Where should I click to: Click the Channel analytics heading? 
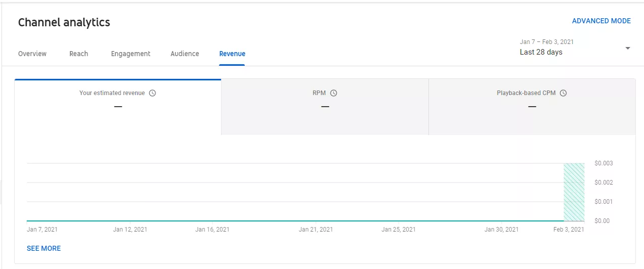pyautogui.click(x=64, y=22)
